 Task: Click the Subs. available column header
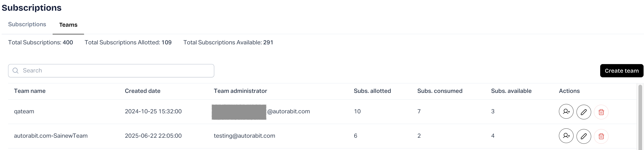(511, 91)
